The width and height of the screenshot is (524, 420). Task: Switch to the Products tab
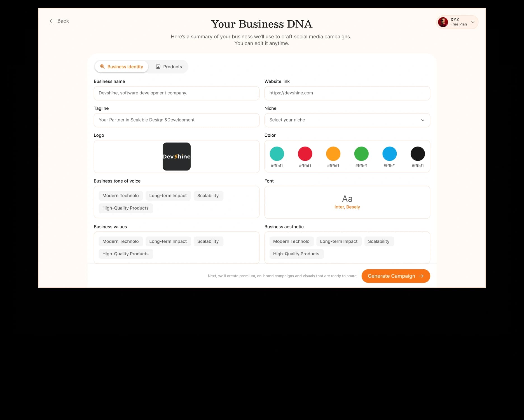tap(169, 67)
